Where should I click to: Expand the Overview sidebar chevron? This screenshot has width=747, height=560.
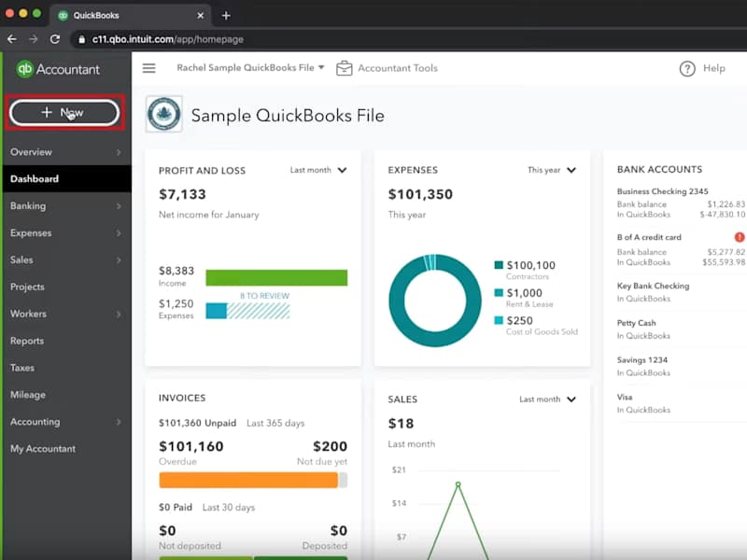tap(119, 152)
